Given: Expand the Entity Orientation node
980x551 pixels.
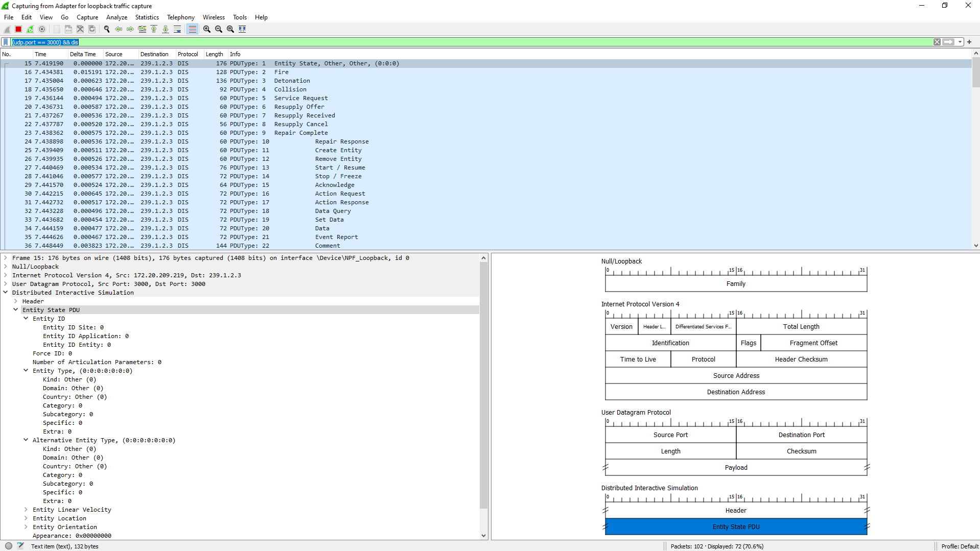Looking at the screenshot, I should point(26,527).
